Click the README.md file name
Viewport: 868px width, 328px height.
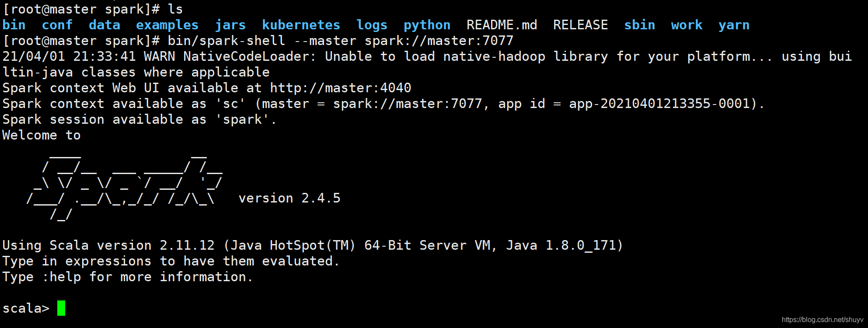(502, 25)
